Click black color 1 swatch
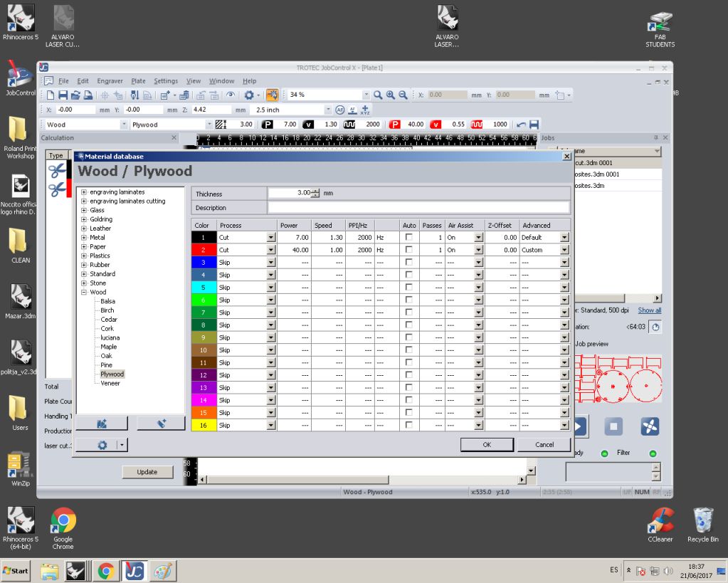 point(204,237)
